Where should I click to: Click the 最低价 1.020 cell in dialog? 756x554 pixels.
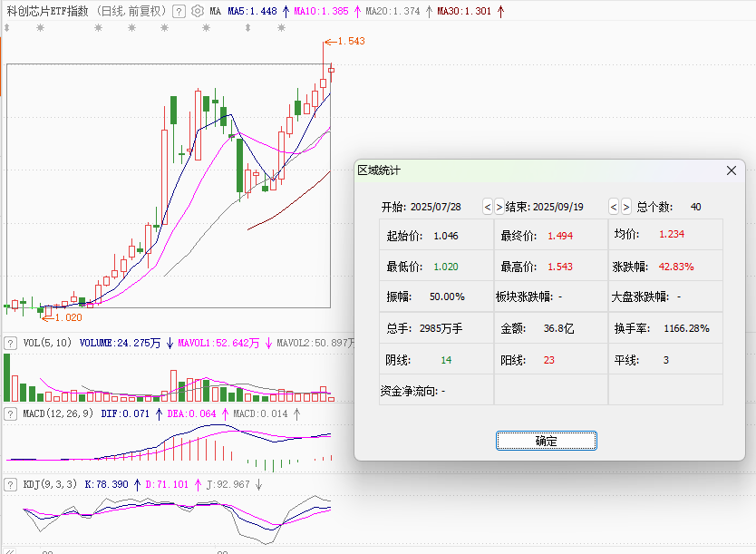click(436, 267)
